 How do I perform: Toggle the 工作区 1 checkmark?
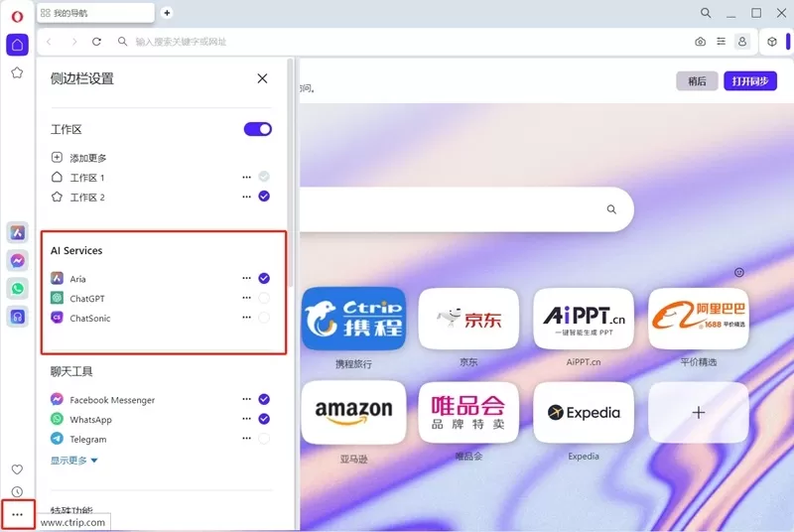pos(264,177)
